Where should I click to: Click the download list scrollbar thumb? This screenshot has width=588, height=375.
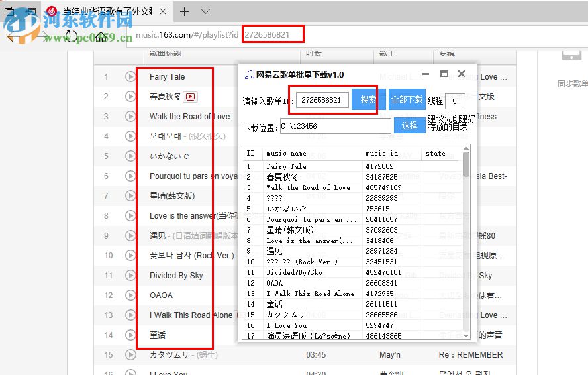466,164
